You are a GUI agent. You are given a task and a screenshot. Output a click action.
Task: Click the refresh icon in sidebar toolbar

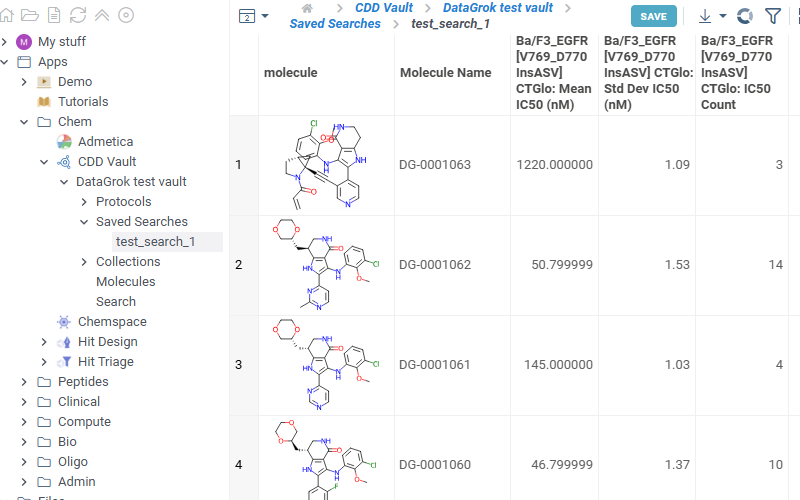(x=78, y=15)
